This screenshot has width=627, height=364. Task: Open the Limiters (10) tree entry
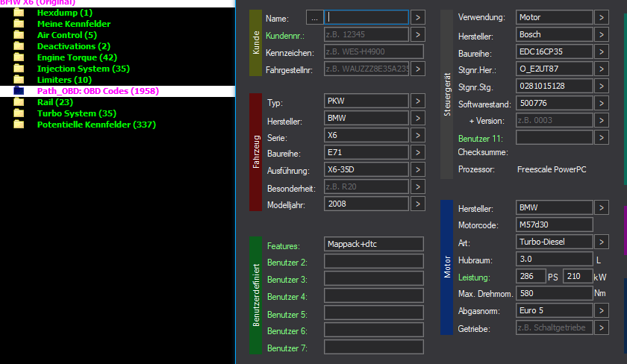pyautogui.click(x=64, y=80)
